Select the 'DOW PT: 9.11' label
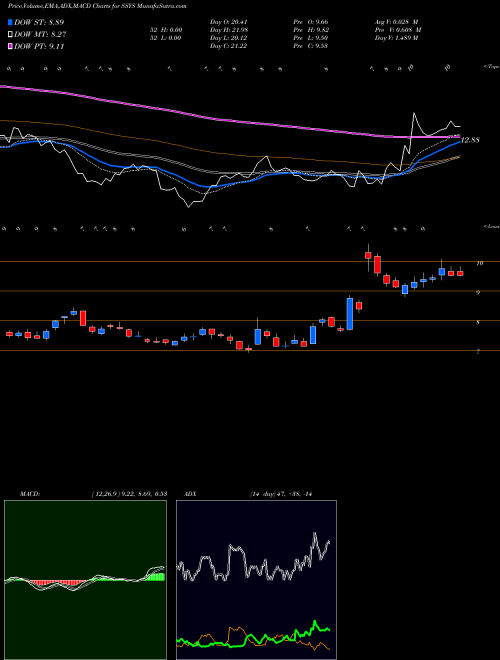 coord(39,46)
